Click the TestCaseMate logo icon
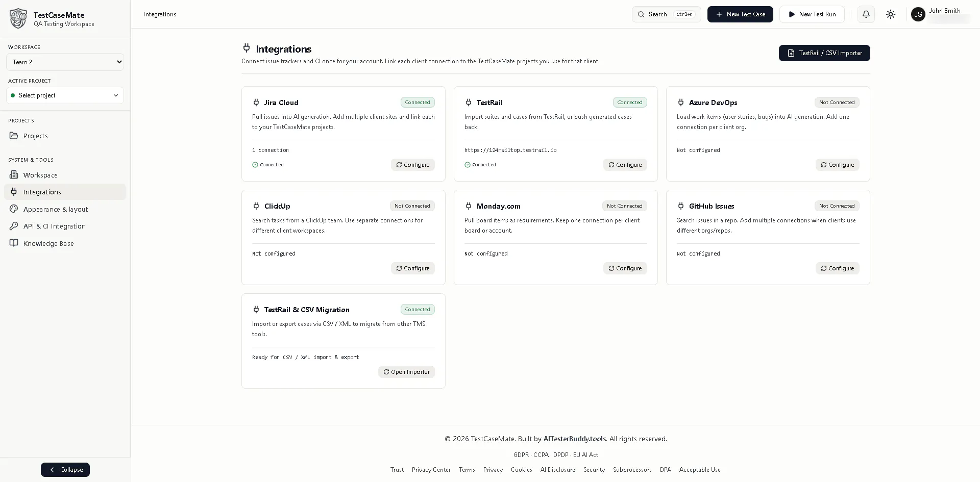The image size is (980, 482). coord(18,18)
